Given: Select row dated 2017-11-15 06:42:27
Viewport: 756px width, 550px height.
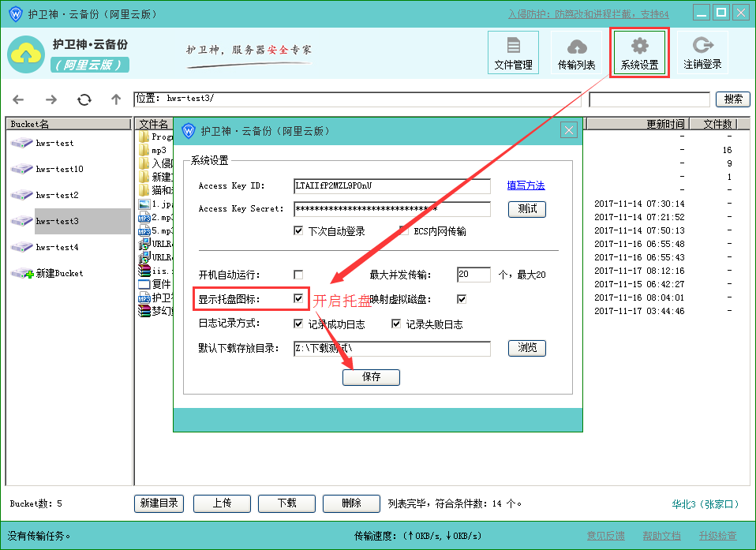Looking at the screenshot, I should point(639,284).
